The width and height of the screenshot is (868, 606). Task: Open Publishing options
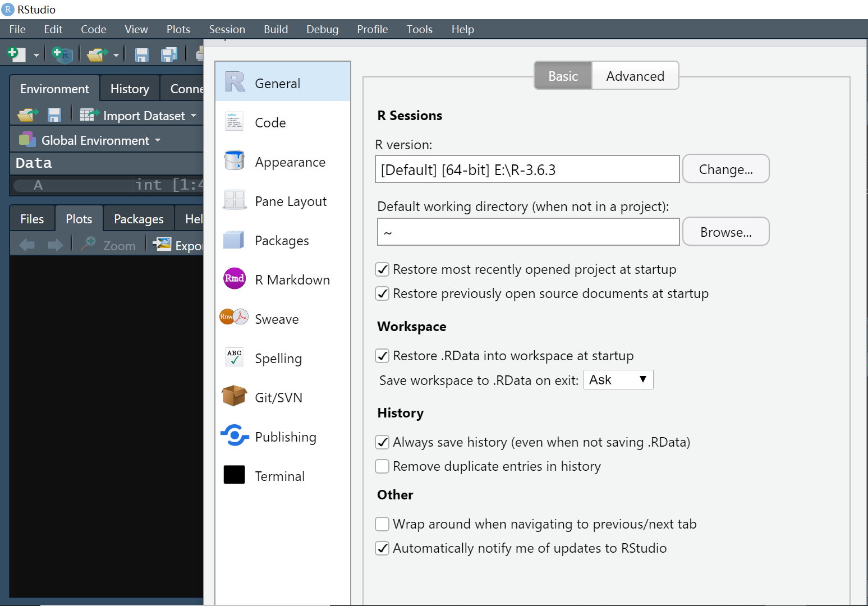(x=283, y=437)
